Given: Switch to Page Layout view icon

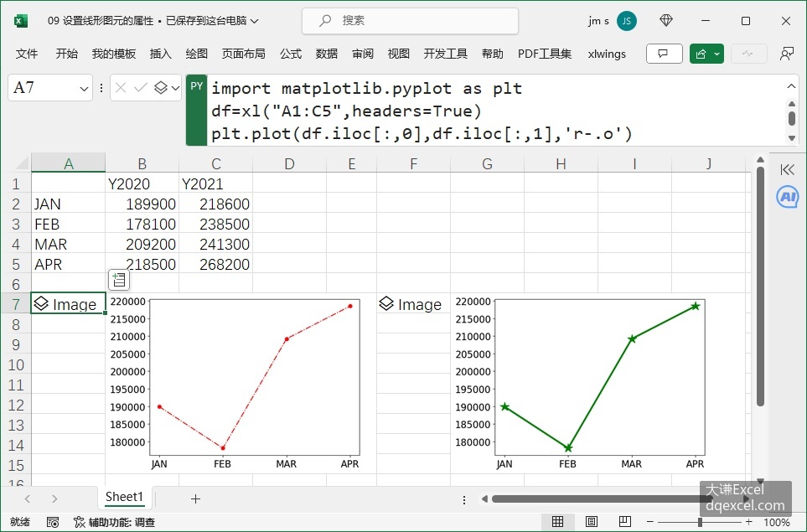Looking at the screenshot, I should pos(592,522).
